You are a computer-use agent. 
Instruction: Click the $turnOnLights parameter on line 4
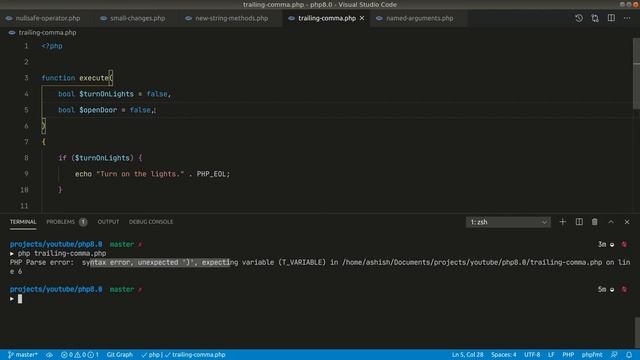[106, 94]
